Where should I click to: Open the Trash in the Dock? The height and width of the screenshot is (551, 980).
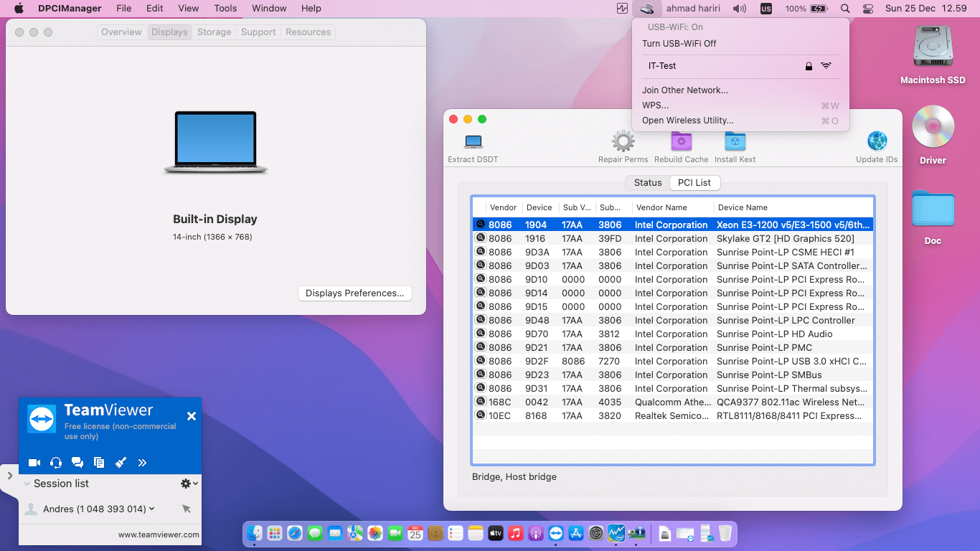pyautogui.click(x=725, y=533)
